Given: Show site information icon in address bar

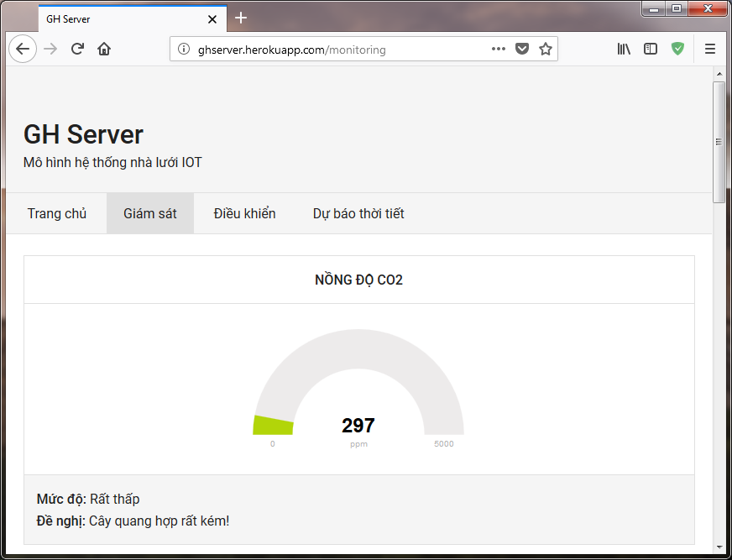Looking at the screenshot, I should point(184,49).
